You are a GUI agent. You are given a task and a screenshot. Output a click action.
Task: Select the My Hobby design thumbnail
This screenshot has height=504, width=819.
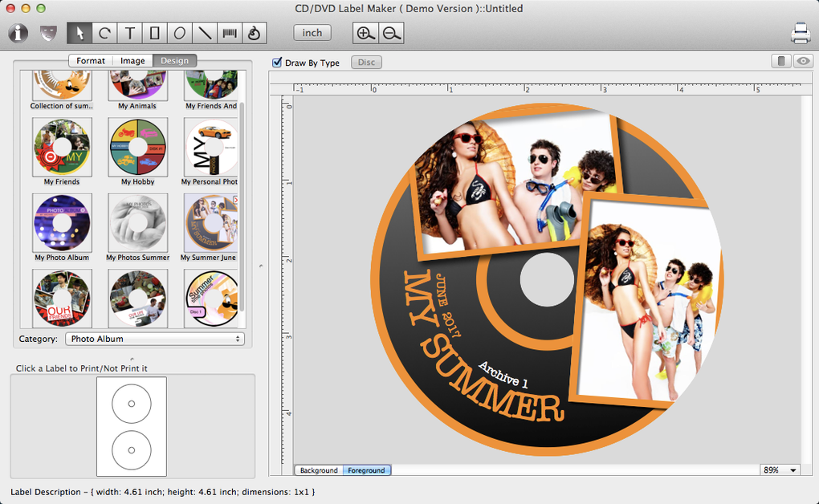point(137,148)
